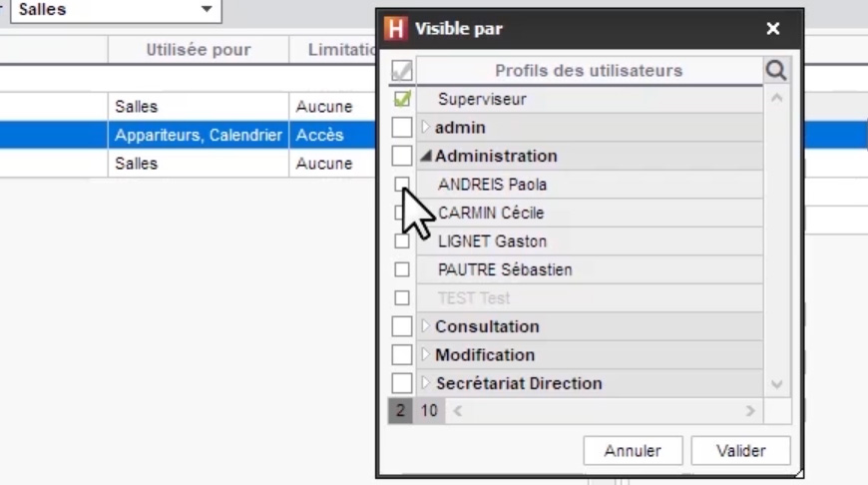
Task: Close the Visible par dialog
Action: point(773,28)
